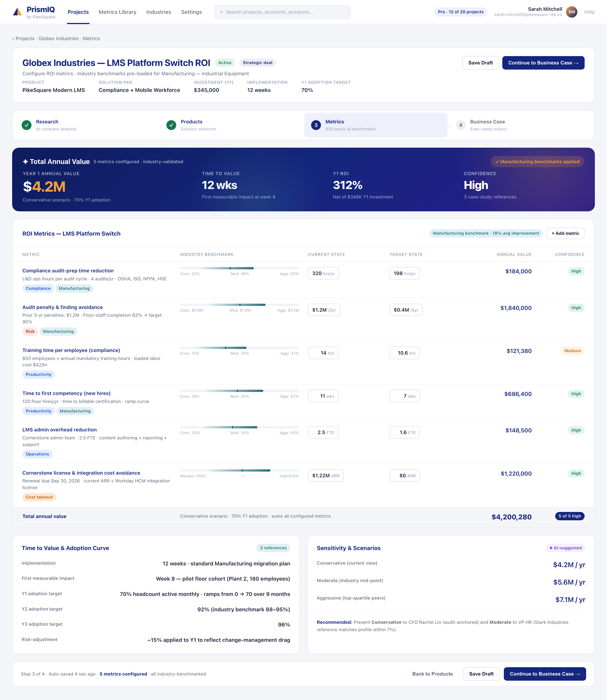Edit the 10.6 hrs target state field
Screen dimensions: 607x700
click(404, 353)
